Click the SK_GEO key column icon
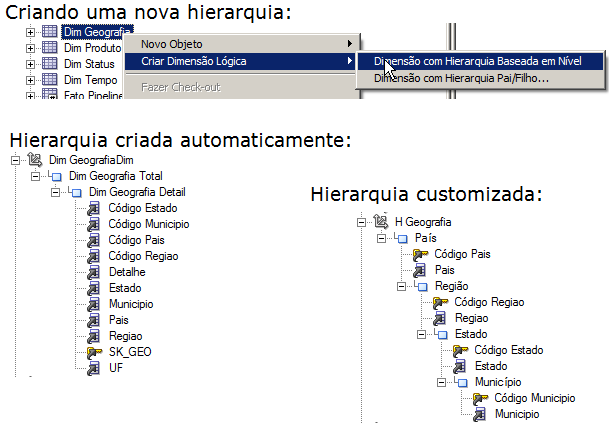This screenshot has width=609, height=424. click(94, 352)
